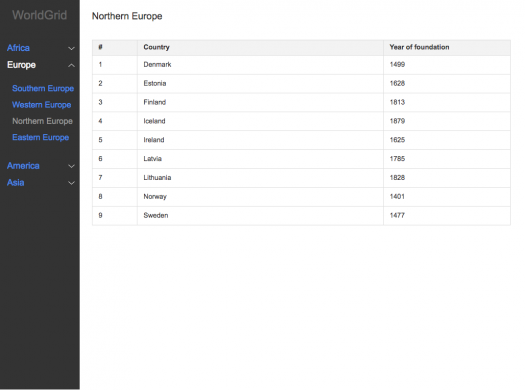Expand the America section chevron
The width and height of the screenshot is (525, 390).
pyautogui.click(x=71, y=166)
